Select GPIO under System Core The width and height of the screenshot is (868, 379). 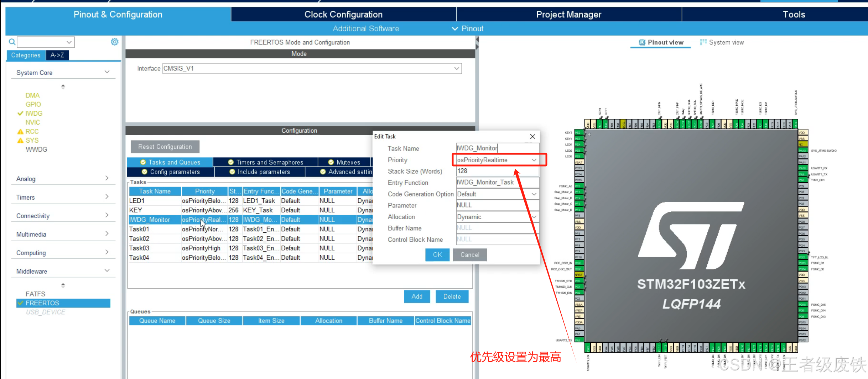33,104
